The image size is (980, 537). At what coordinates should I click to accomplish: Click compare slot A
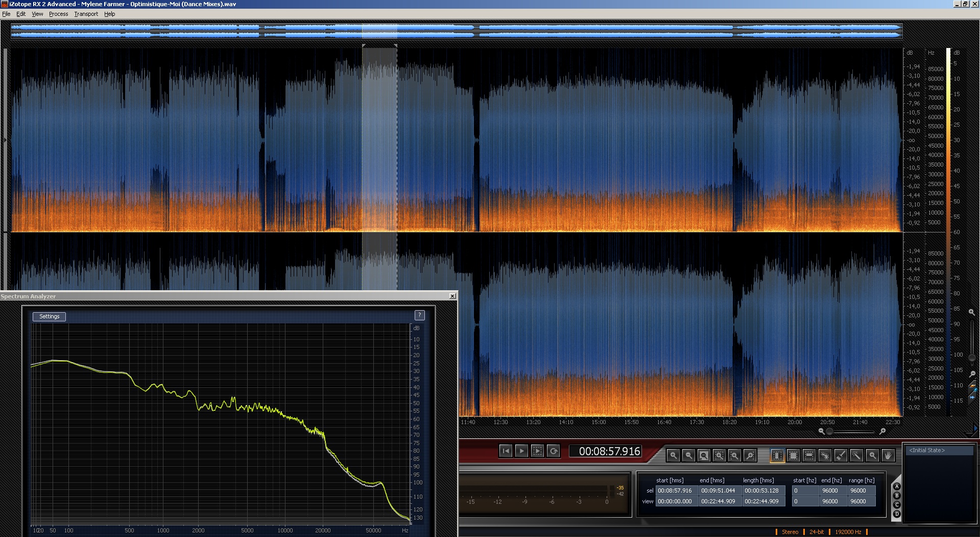coord(897,486)
